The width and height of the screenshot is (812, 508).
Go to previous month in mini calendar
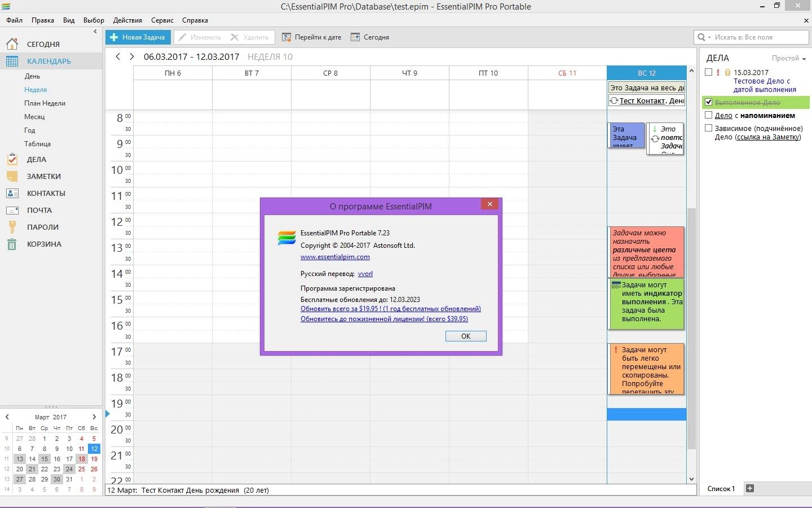[7, 417]
